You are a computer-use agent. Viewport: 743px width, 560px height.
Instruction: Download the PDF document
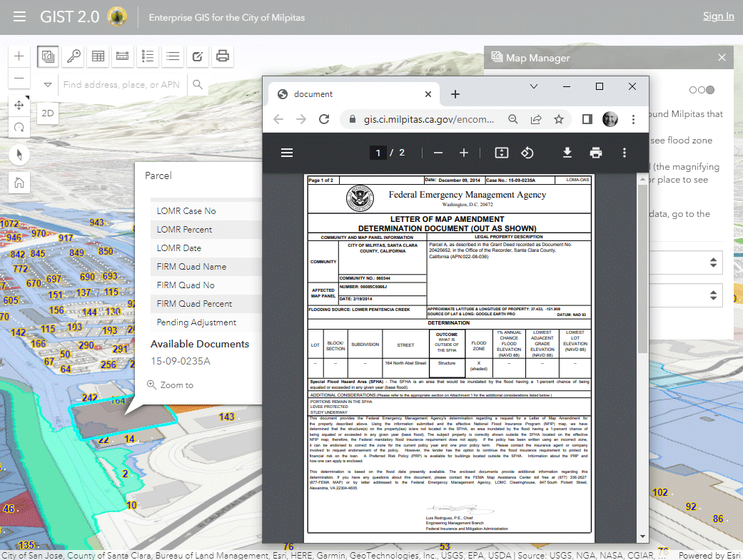coord(567,153)
